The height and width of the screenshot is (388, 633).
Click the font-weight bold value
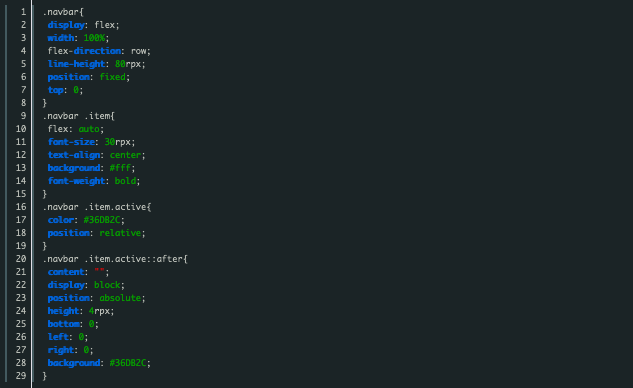[125, 181]
